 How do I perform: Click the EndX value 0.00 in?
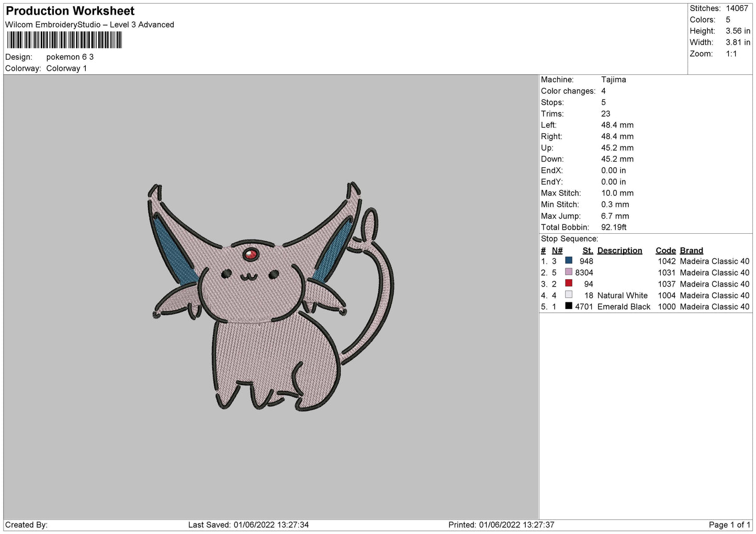pos(613,171)
